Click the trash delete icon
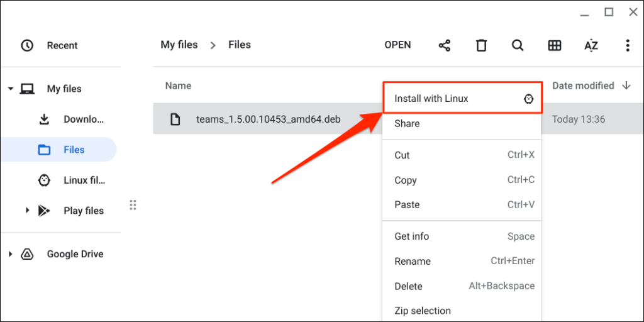Screen dimensions: 644x322 (481, 45)
